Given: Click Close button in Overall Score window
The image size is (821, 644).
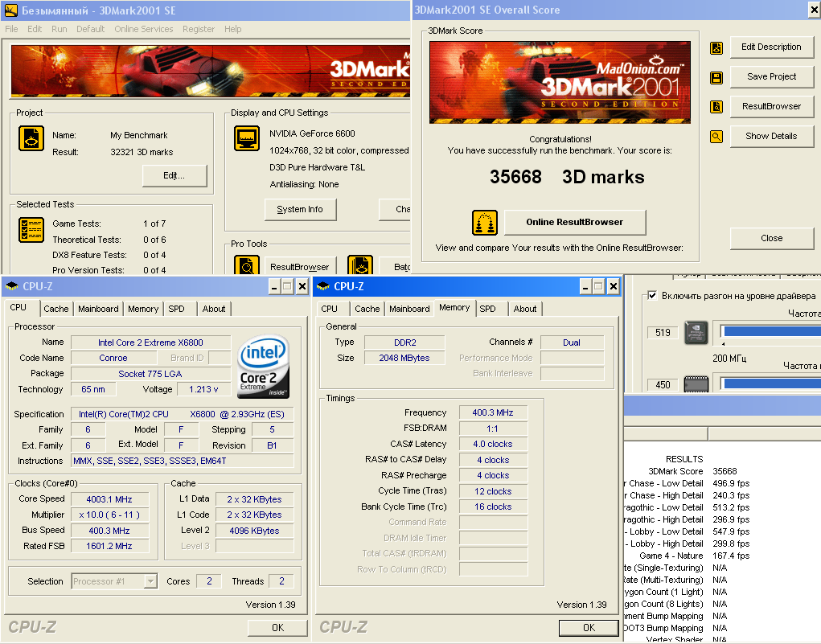Looking at the screenshot, I should coord(771,238).
